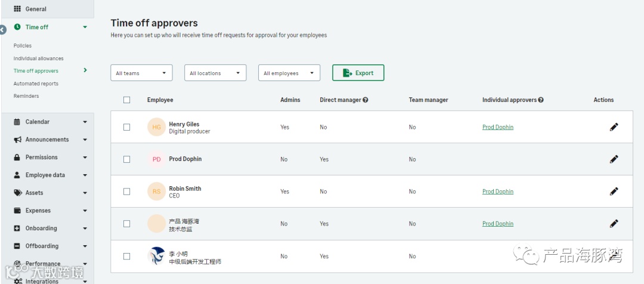Toggle the select-all checkbox in table header
The width and height of the screenshot is (644, 284).
tap(126, 100)
